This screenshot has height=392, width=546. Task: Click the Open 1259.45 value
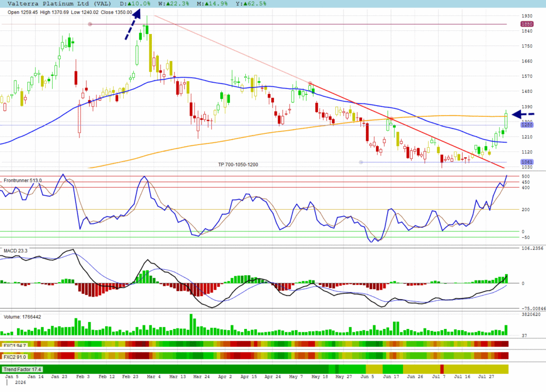coord(22,12)
